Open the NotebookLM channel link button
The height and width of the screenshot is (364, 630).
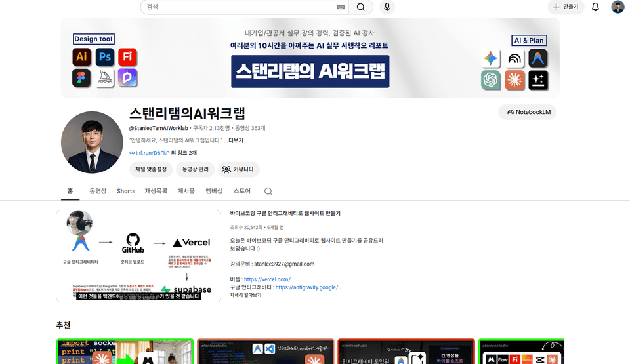[528, 112]
